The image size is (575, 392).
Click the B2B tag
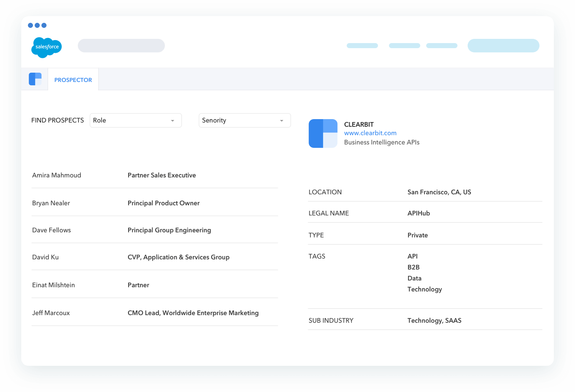pos(413,267)
